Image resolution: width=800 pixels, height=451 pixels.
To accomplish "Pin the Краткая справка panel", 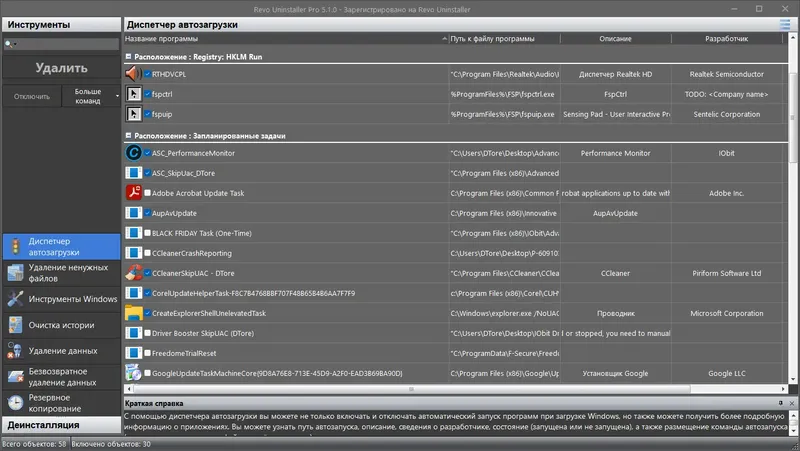I will (x=781, y=403).
